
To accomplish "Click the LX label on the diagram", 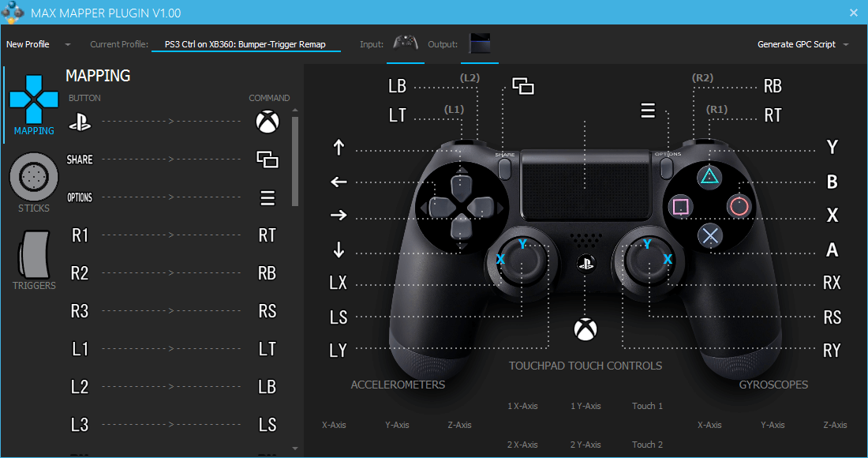I will click(x=338, y=283).
